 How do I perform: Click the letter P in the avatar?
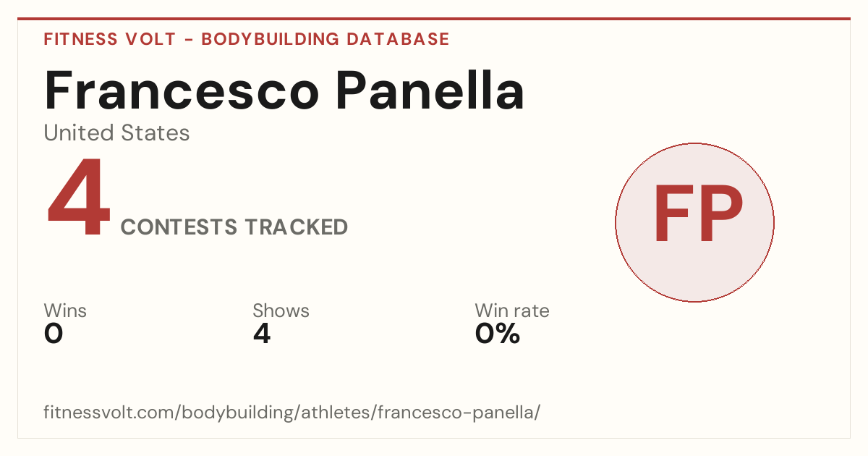[x=720, y=214]
